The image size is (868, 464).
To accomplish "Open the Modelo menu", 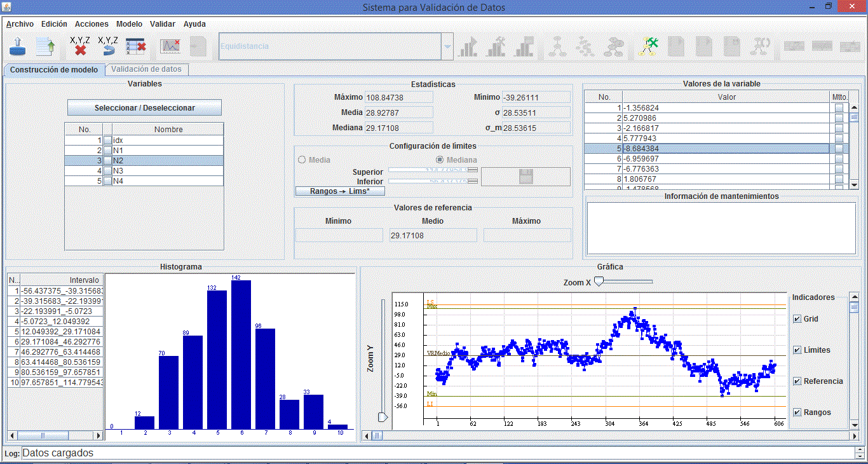I will pos(129,24).
